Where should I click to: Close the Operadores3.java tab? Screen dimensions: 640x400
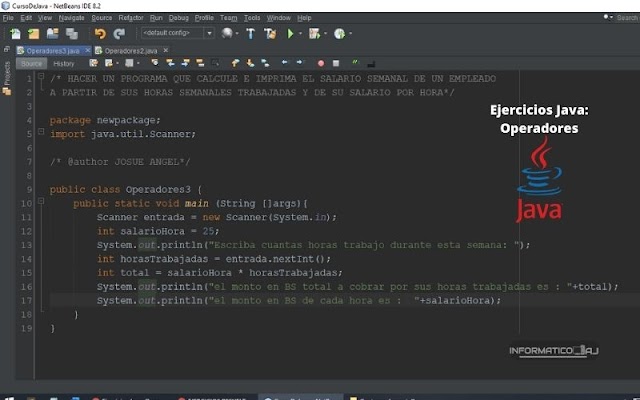coord(87,50)
